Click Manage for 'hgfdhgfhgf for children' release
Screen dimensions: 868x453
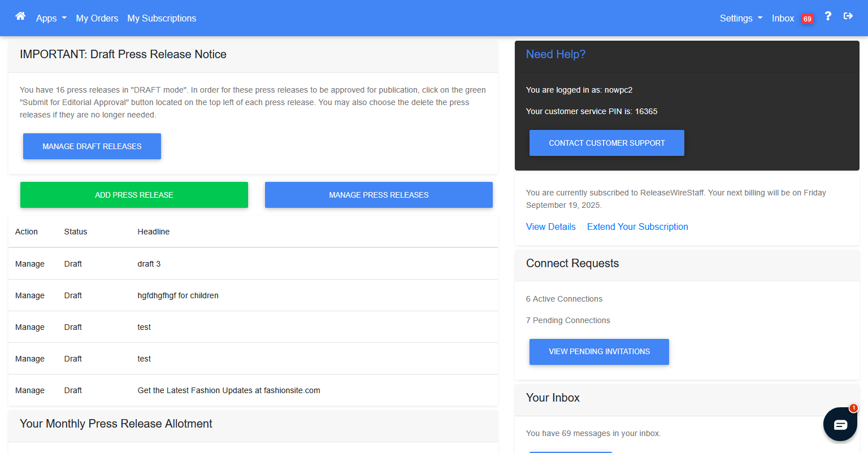point(30,295)
